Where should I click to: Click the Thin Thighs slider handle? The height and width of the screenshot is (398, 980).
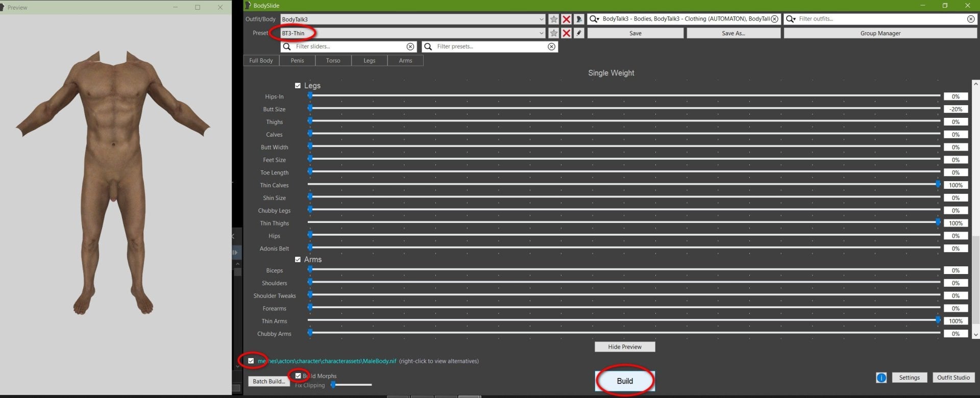(938, 222)
